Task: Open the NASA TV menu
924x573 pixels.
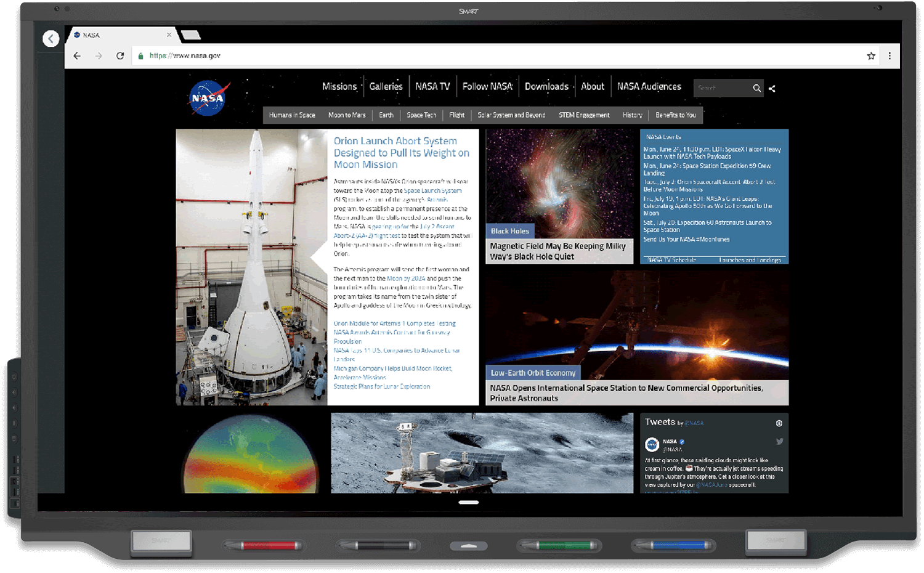Action: pos(432,87)
